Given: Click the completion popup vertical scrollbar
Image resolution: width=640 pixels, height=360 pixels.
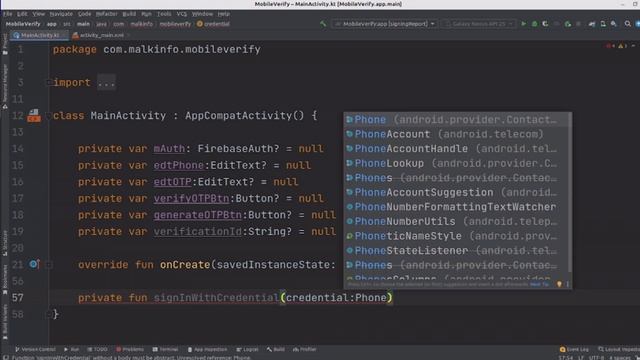Looking at the screenshot, I should (x=570, y=192).
